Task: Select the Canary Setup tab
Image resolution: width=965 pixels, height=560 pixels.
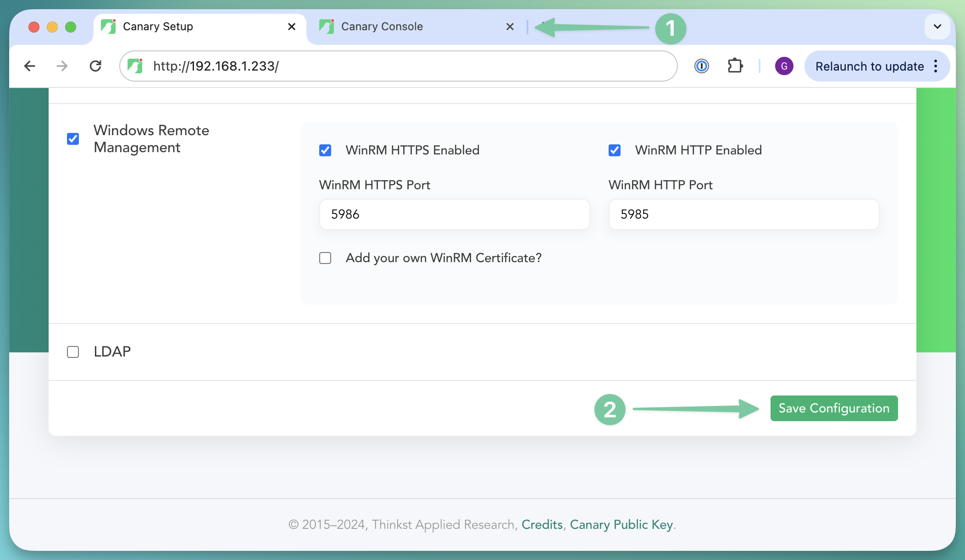Action: click(x=158, y=26)
